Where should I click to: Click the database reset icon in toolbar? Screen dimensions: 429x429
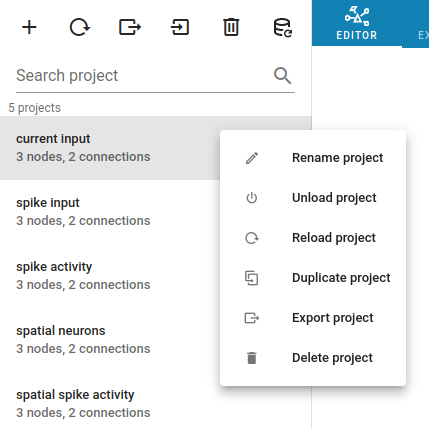(282, 27)
